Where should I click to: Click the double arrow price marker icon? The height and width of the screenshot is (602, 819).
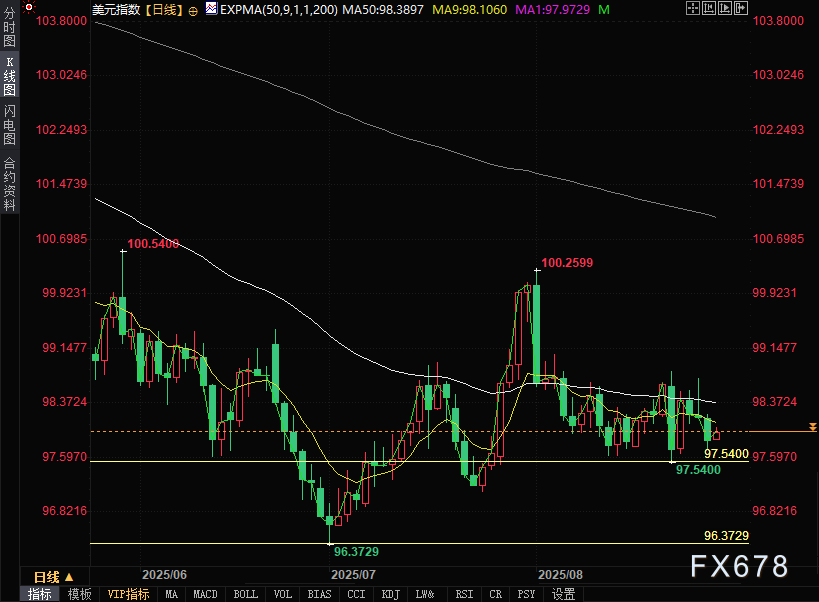[x=813, y=427]
